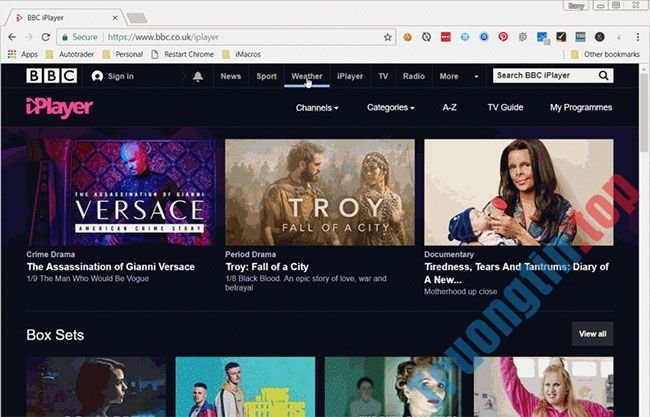Click View all for Box Sets
The width and height of the screenshot is (650, 417).
pos(592,334)
